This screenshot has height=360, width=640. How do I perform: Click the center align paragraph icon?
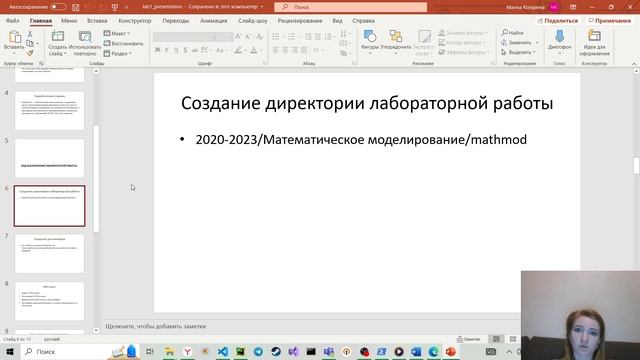coord(285,50)
